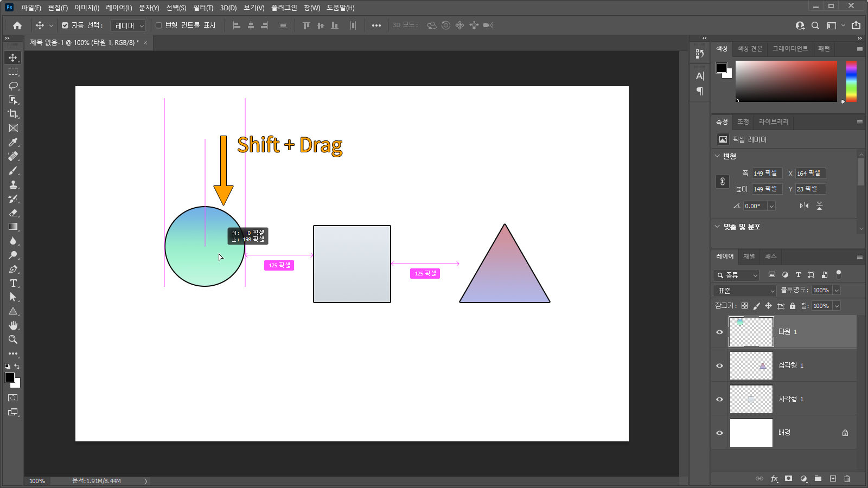Open the workspace switcher dropdown arrow
Viewport: 868px width, 488px height.
(843, 25)
